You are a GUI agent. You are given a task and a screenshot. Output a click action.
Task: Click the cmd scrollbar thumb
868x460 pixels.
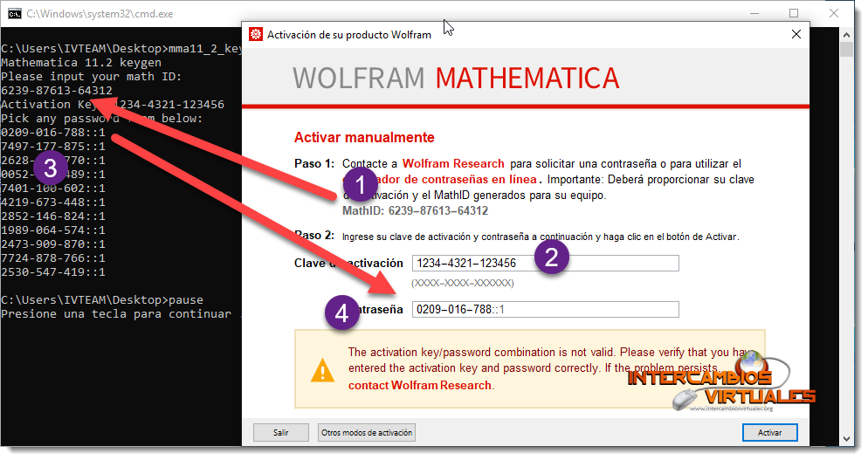point(846,49)
